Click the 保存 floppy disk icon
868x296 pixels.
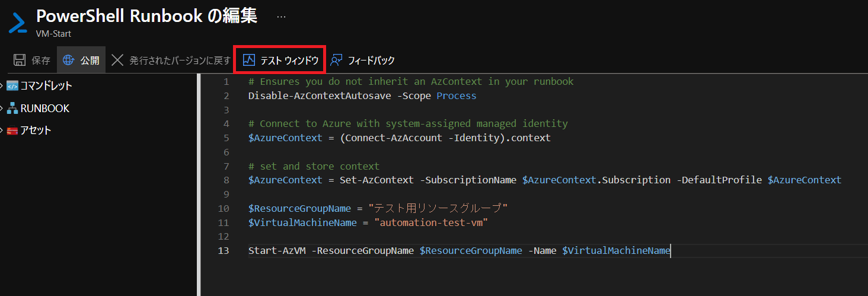(x=20, y=60)
